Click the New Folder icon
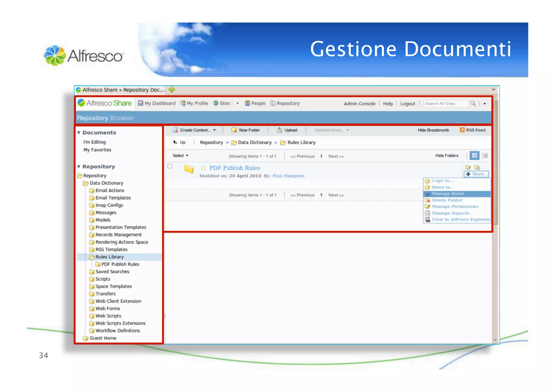Image resolution: width=555 pixels, height=392 pixels. 234,130
